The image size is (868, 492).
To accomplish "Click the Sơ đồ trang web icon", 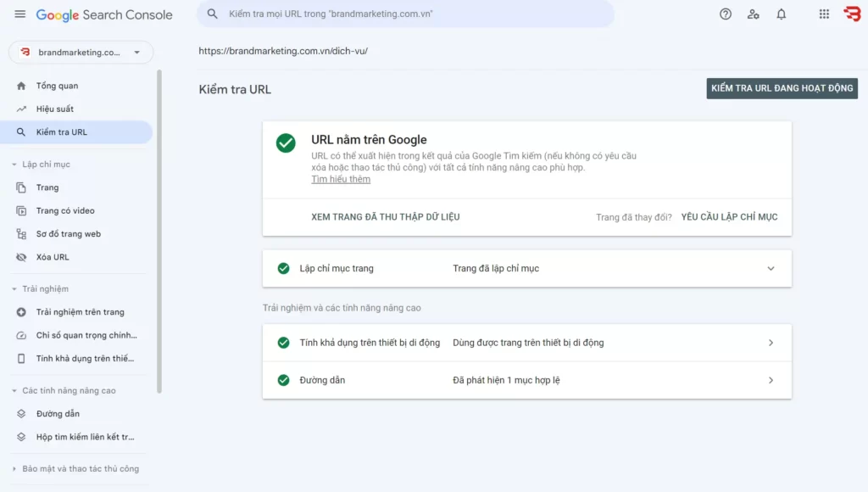I will [x=21, y=234].
